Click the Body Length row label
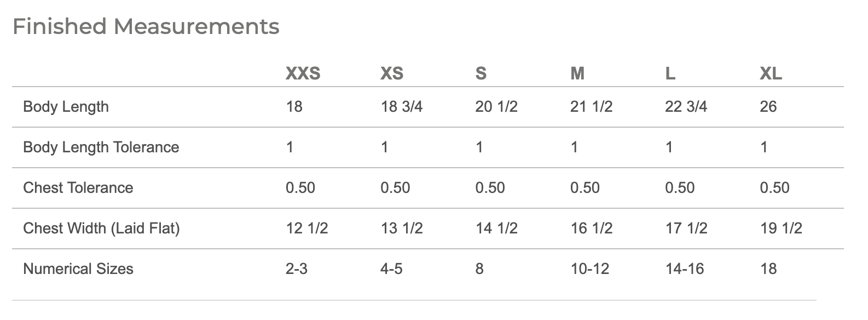 click(66, 106)
